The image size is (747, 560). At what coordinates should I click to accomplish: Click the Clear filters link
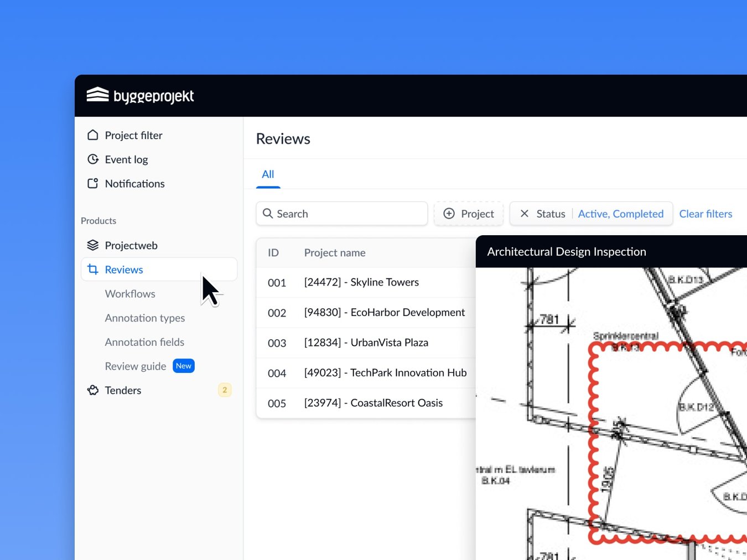pyautogui.click(x=705, y=214)
